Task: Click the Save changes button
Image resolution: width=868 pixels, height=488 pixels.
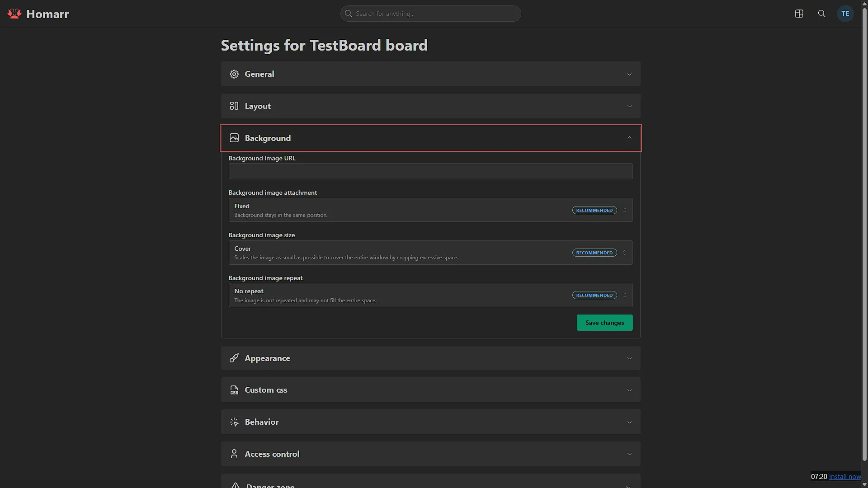Action: (x=604, y=323)
